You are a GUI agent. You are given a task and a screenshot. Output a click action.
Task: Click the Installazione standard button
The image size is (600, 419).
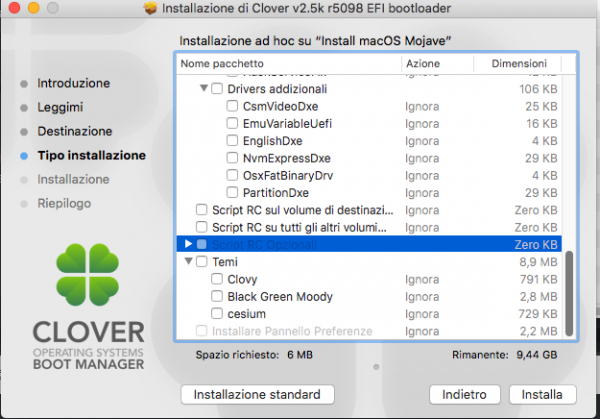pyautogui.click(x=258, y=395)
